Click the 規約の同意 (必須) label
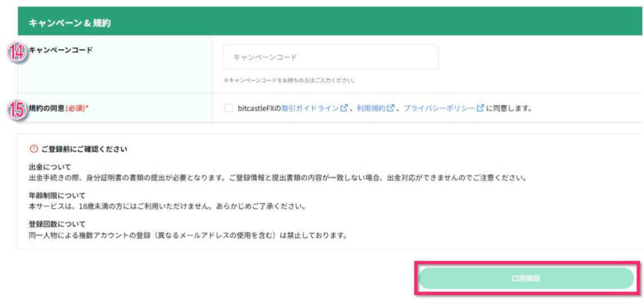This screenshot has width=644, height=299. (58, 108)
